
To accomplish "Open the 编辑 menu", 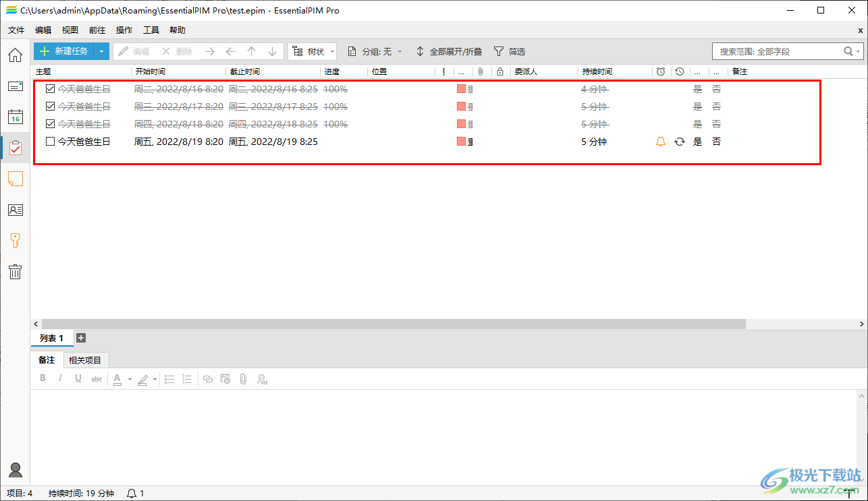I will coord(43,30).
